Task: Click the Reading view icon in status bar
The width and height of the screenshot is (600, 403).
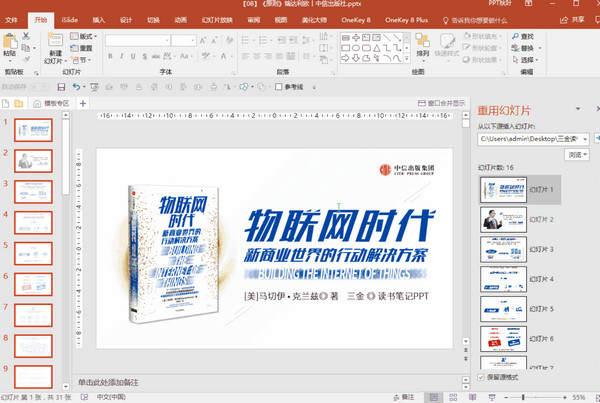Action: tap(473, 398)
